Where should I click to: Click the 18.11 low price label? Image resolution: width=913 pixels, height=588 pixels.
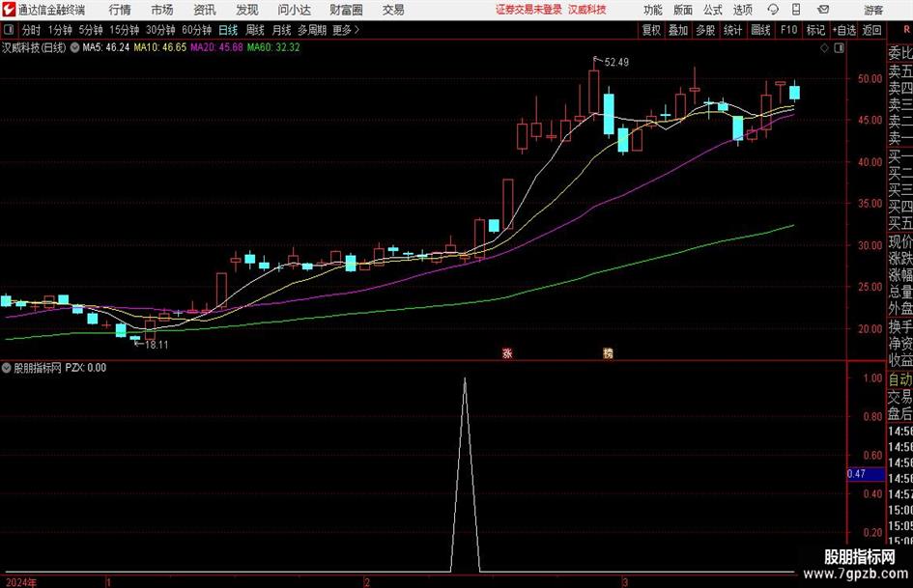pyautogui.click(x=157, y=345)
